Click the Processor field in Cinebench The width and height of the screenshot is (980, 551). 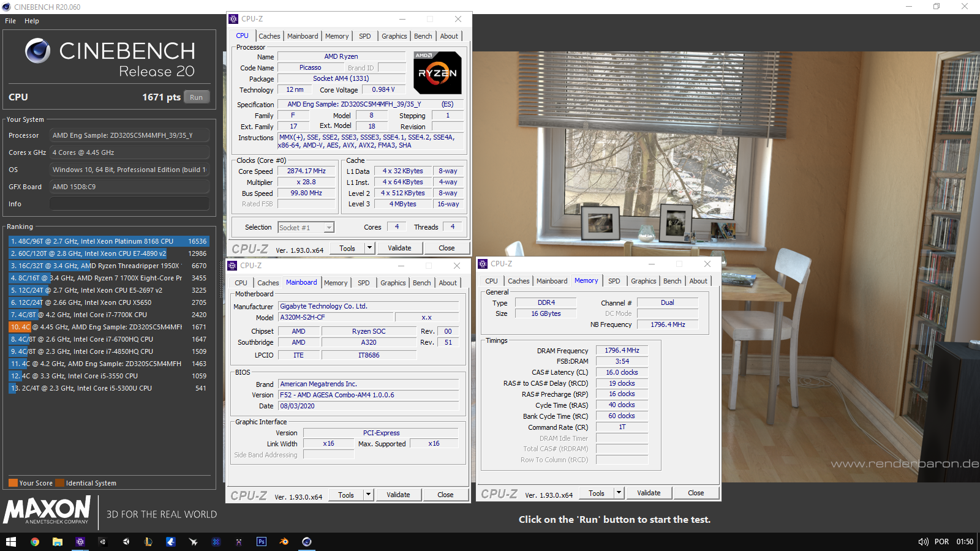[129, 135]
